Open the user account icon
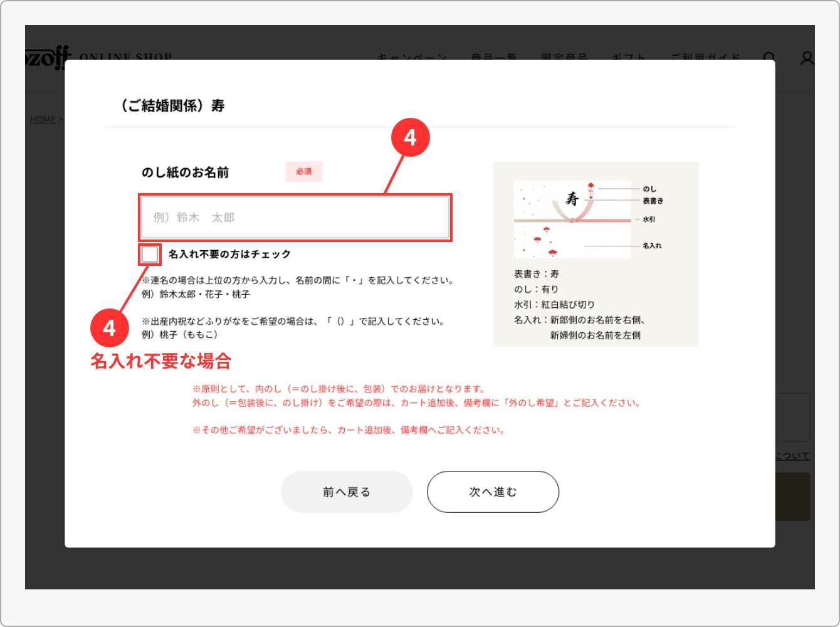This screenshot has width=840, height=627. 807,58
